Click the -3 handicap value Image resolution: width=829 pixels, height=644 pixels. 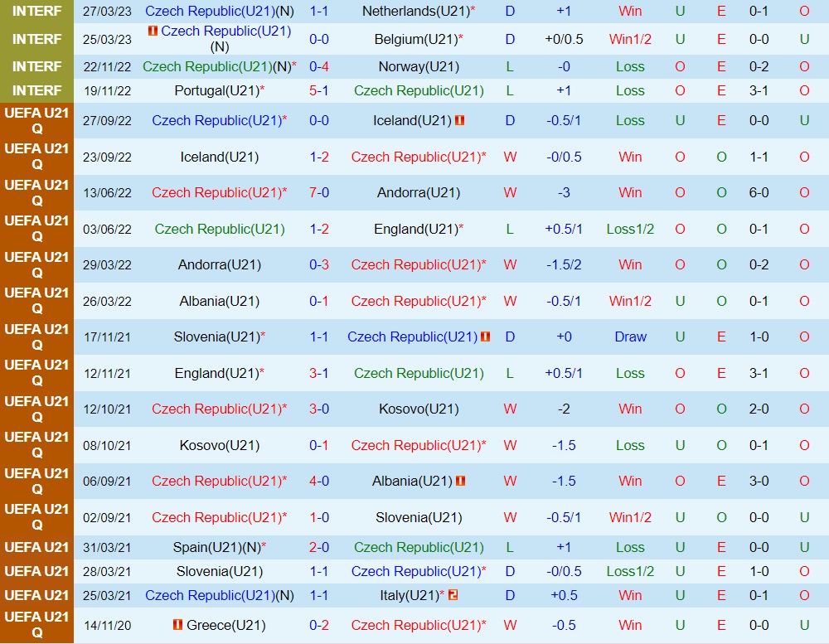[x=564, y=192]
